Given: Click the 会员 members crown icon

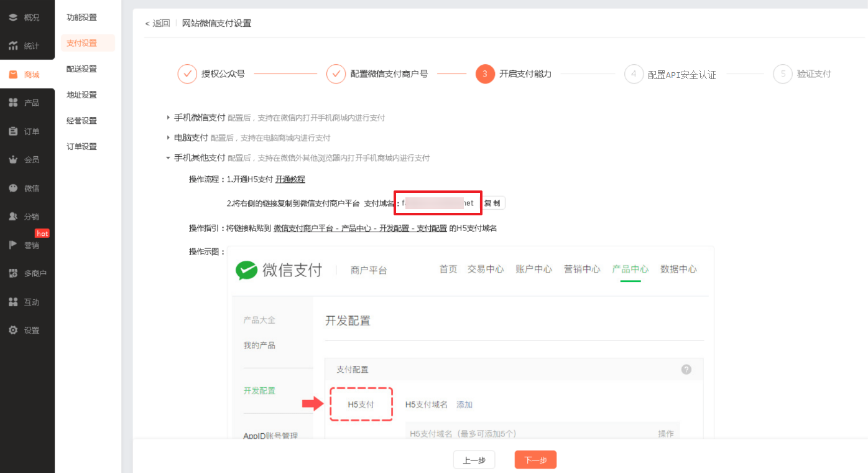Looking at the screenshot, I should click(x=13, y=159).
